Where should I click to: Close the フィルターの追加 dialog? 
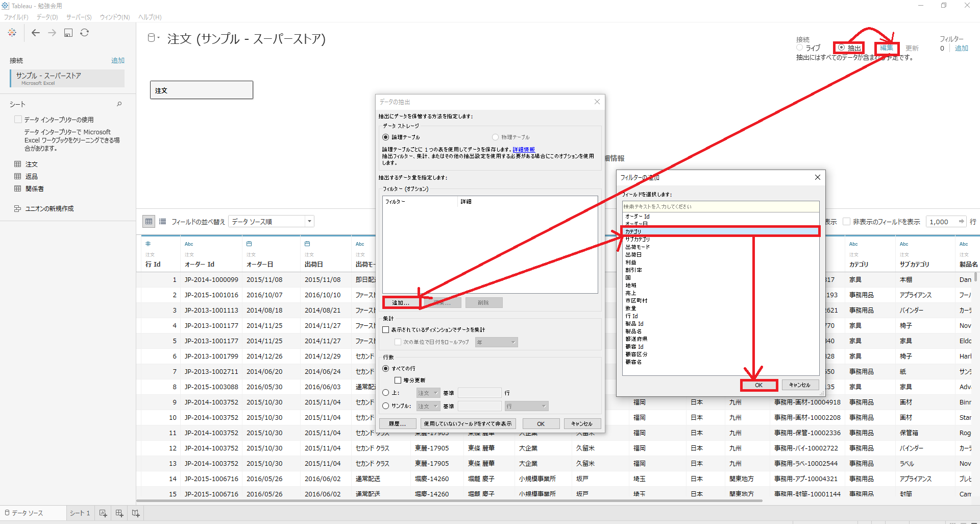[818, 177]
